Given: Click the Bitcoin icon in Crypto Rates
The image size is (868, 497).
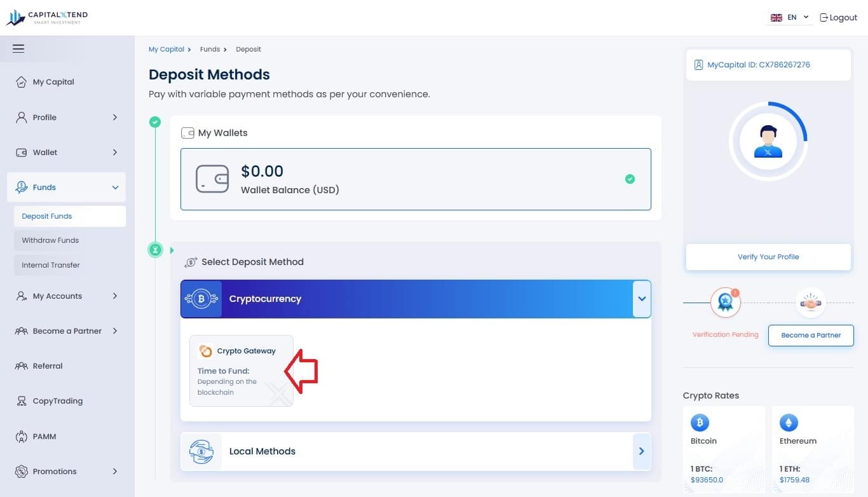Looking at the screenshot, I should 700,422.
